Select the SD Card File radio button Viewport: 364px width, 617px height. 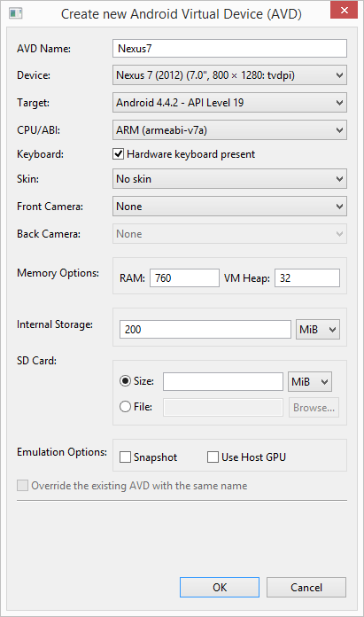125,407
